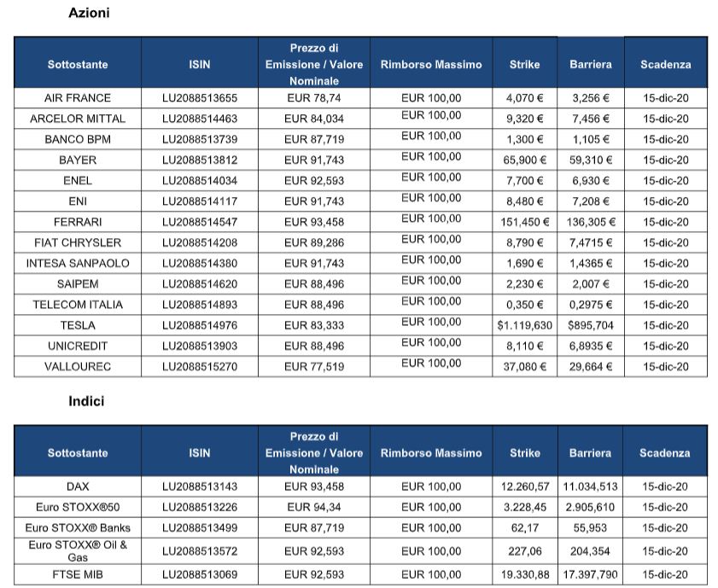Click price EUR 87,719 in BANCO BPM row
Image resolution: width=718 pixels, height=588 pixels.
(314, 139)
